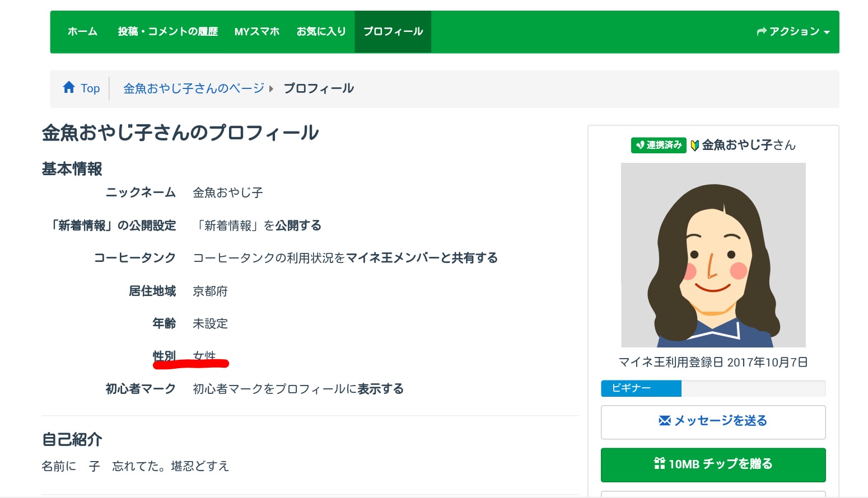Click the beginner mark icon by username
868x498 pixels.
tap(695, 145)
